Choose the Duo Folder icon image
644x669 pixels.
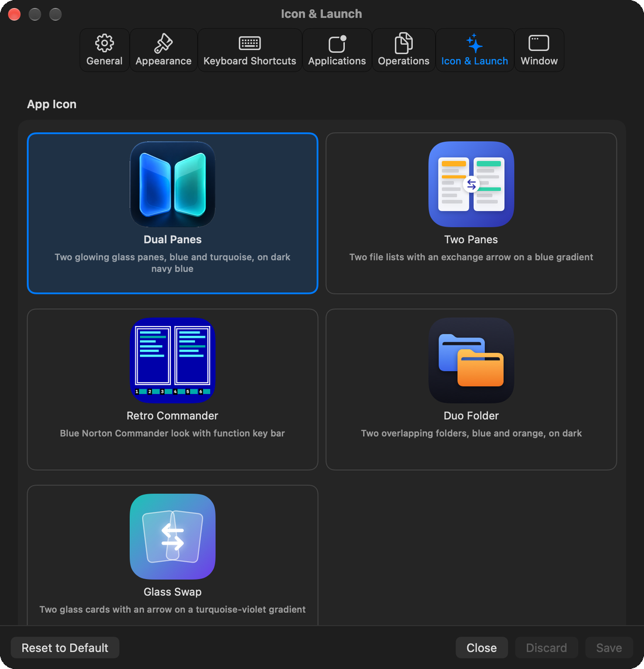point(471,361)
